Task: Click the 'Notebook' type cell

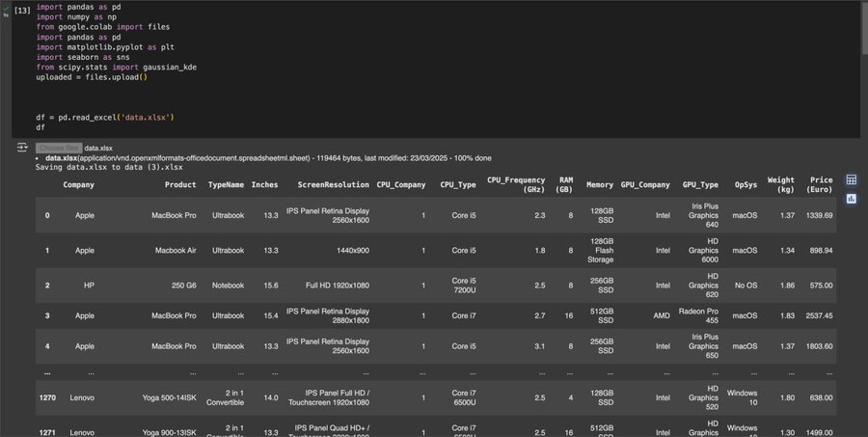Action: [228, 286]
